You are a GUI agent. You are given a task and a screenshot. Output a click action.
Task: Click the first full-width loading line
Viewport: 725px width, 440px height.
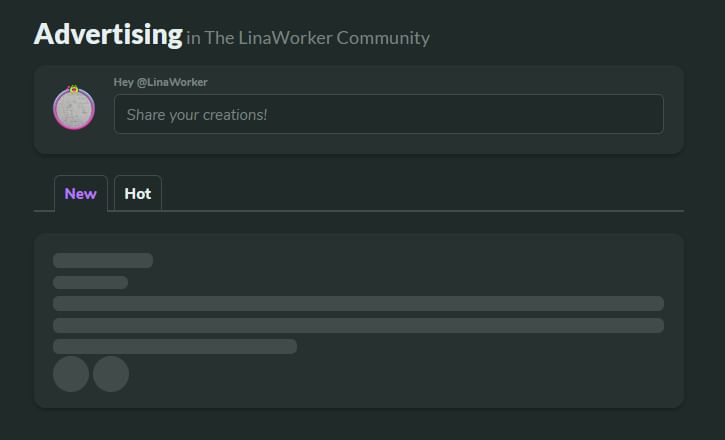(358, 304)
